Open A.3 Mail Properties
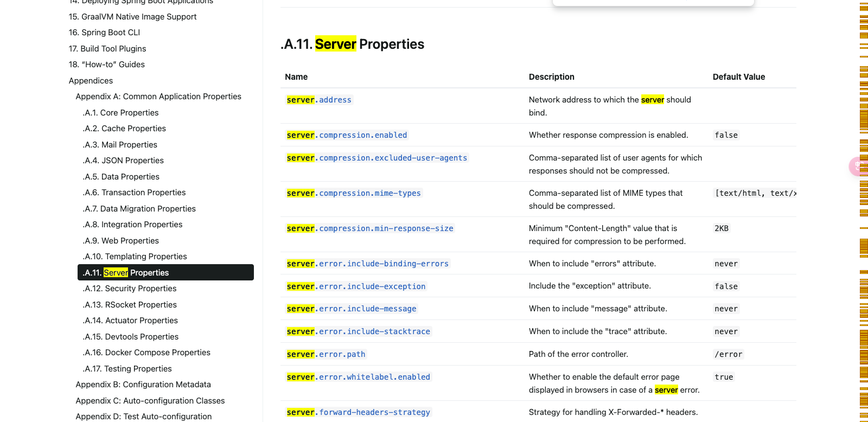The height and width of the screenshot is (422, 868). click(120, 145)
